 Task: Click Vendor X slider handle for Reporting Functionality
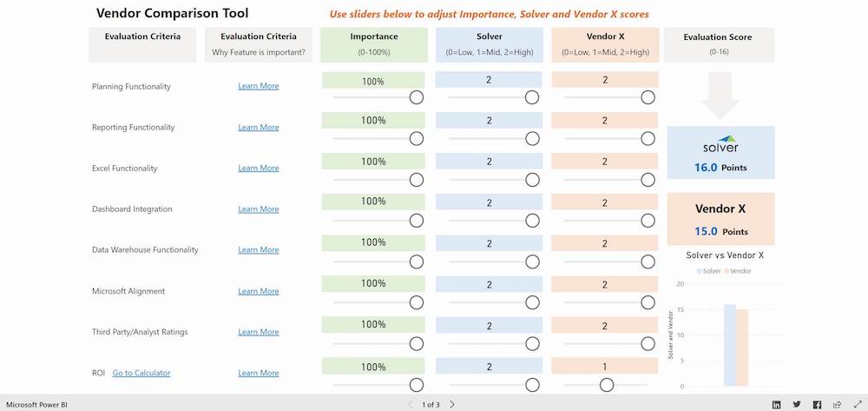click(x=648, y=138)
